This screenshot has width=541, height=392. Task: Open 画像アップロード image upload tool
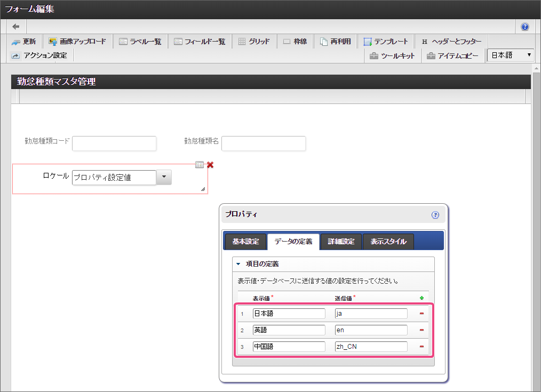(77, 42)
